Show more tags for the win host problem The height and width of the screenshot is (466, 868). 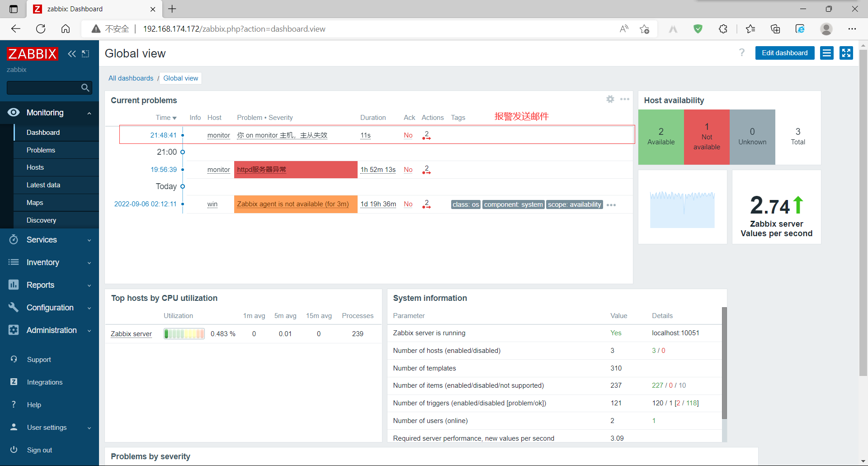pyautogui.click(x=611, y=205)
